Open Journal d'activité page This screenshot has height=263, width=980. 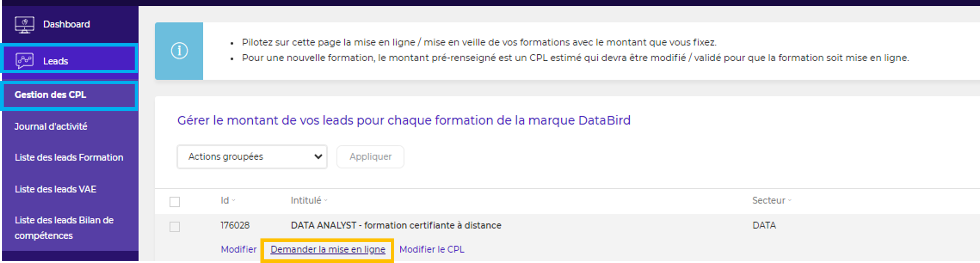coord(51,126)
